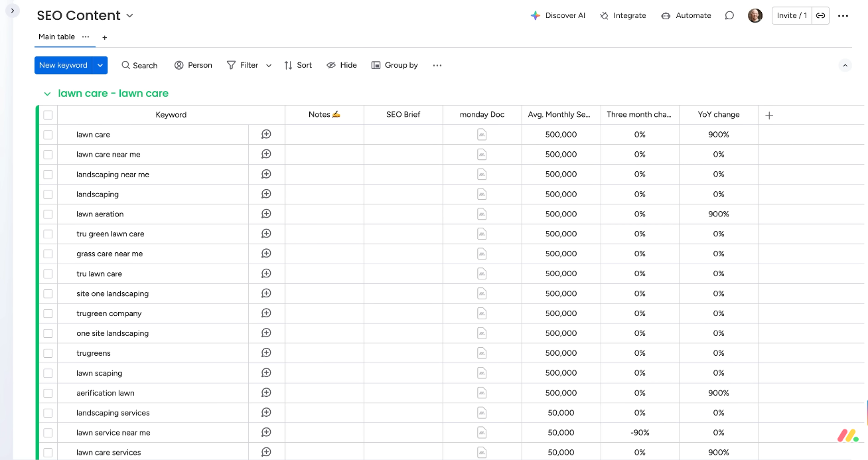Open Main table tab options dots
This screenshot has width=868, height=460.
coord(86,37)
